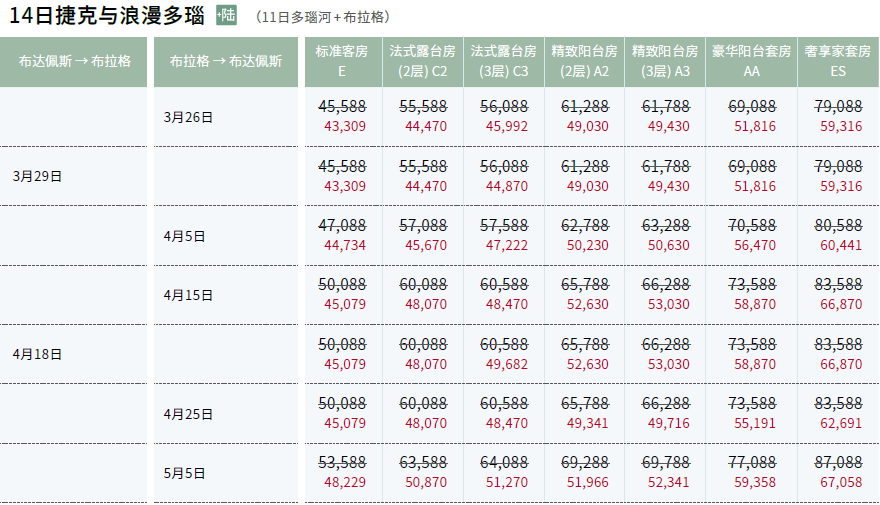Screen dimensions: 880x505
Task: Click the 豪华阳台套房 AA header
Action: [751, 61]
